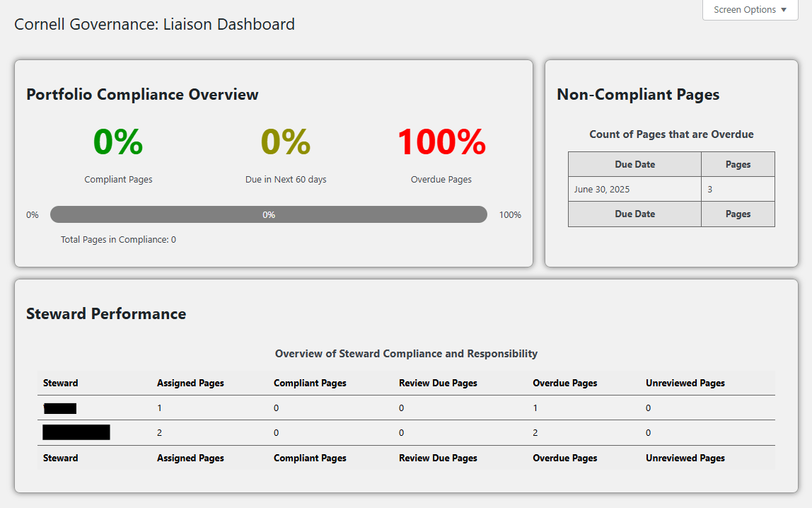Image resolution: width=812 pixels, height=508 pixels.
Task: Click the Non-Compliant Pages heading
Action: 638,95
